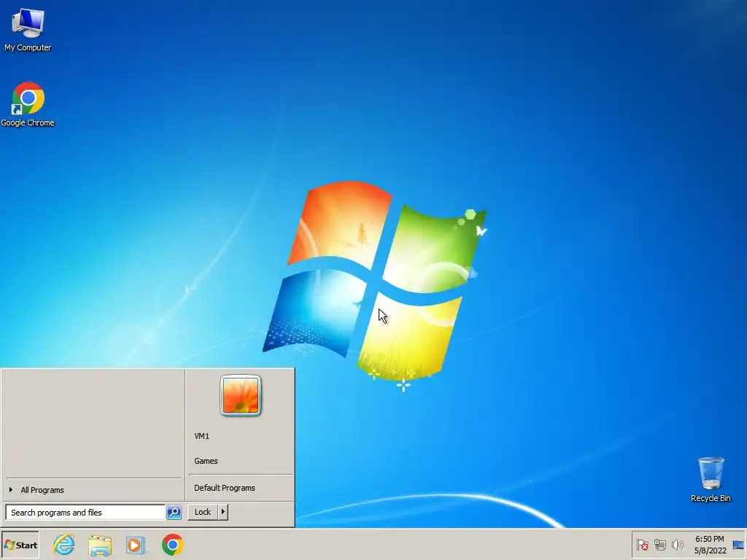Open Windows Explorer folder icon on taskbar
The height and width of the screenshot is (560, 747).
point(100,545)
